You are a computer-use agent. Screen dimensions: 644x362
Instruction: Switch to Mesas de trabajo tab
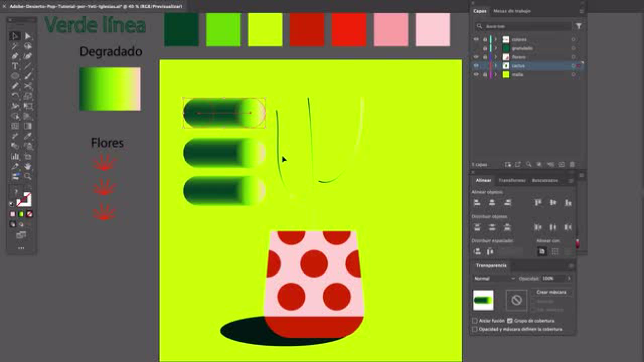click(512, 11)
